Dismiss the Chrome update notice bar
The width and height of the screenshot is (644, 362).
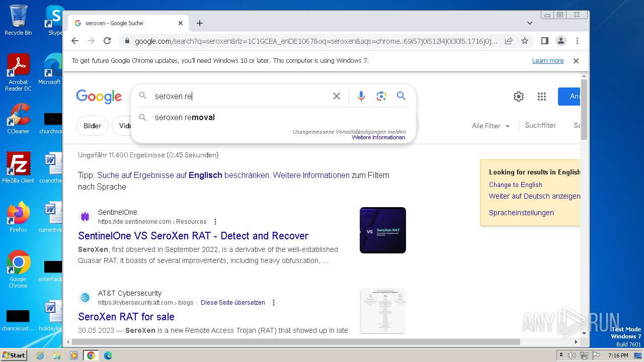[576, 61]
